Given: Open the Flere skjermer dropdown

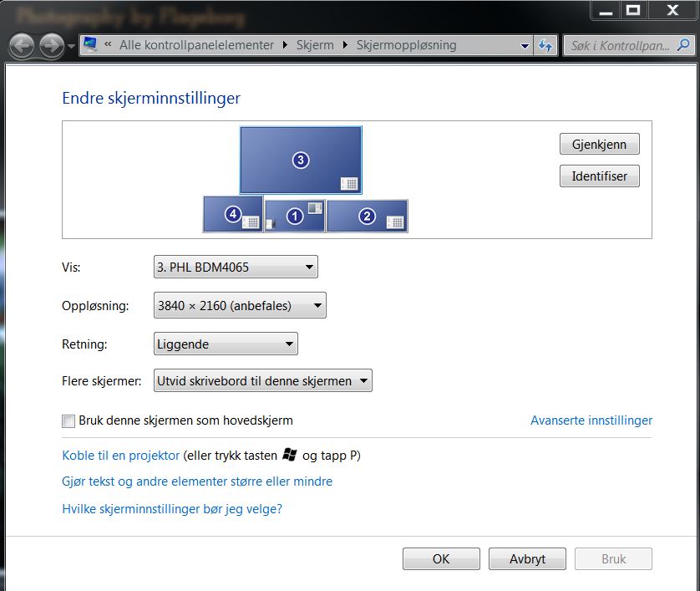Looking at the screenshot, I should pos(262,380).
